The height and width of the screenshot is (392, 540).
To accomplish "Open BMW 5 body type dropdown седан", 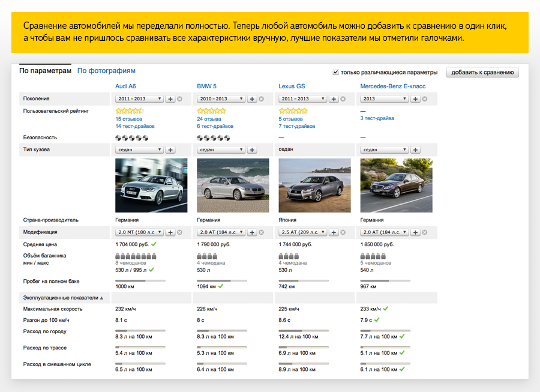I will click(x=221, y=150).
